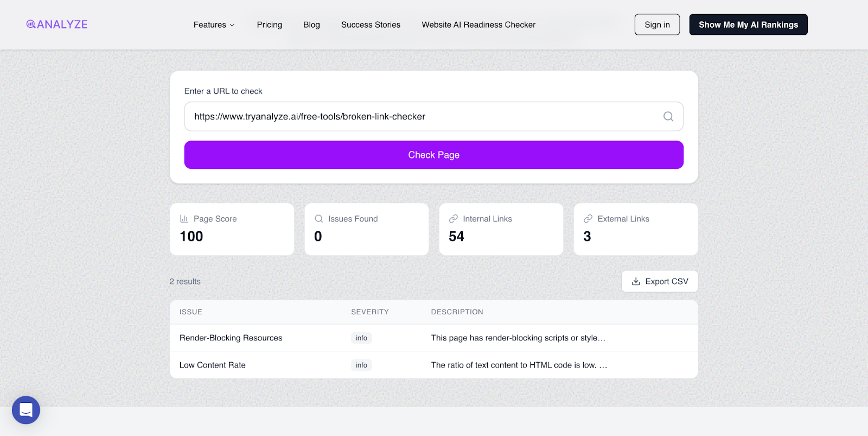Go to the Blog
868x436 pixels.
pos(311,24)
